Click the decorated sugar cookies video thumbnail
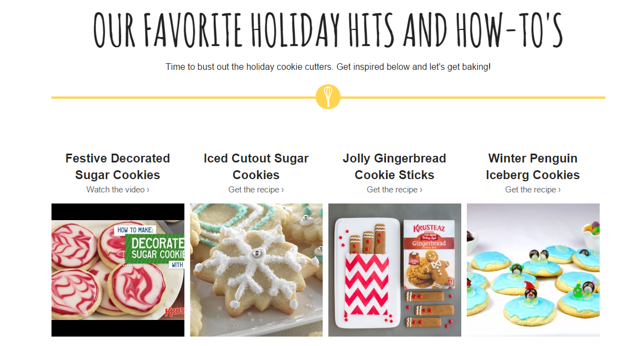The height and width of the screenshot is (346, 644). 118,270
